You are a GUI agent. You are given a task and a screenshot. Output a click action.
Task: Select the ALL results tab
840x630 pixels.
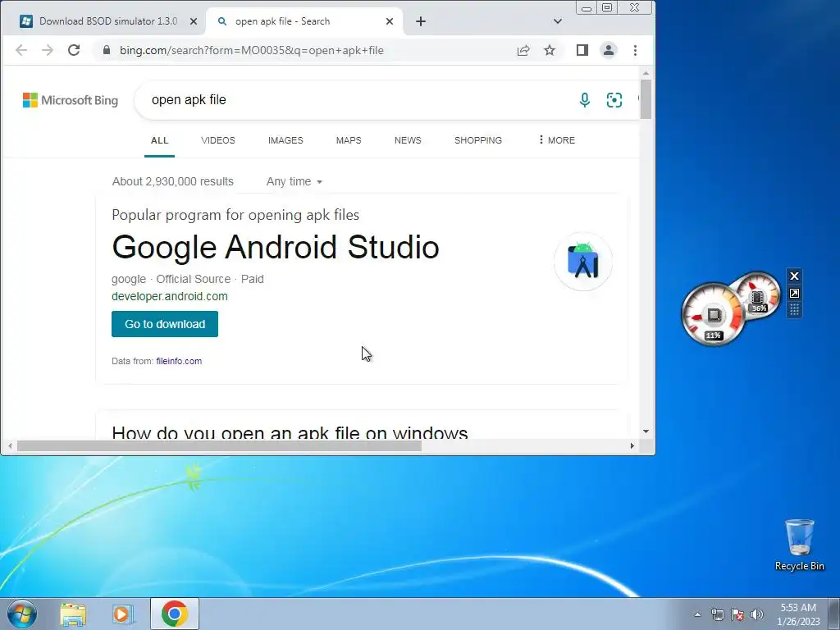click(x=159, y=140)
